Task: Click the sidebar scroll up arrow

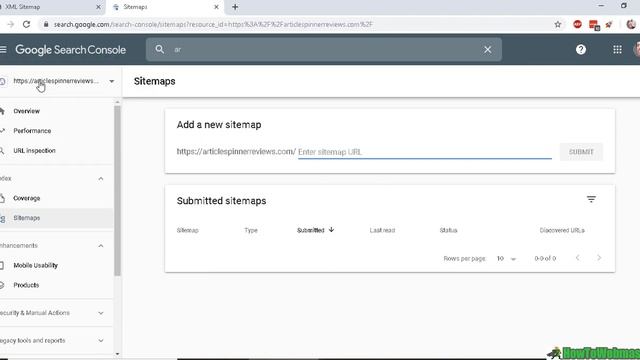Action: (118, 102)
